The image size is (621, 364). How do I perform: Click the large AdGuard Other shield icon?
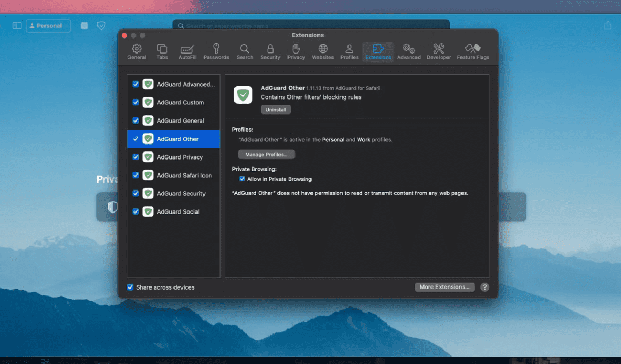(x=243, y=95)
